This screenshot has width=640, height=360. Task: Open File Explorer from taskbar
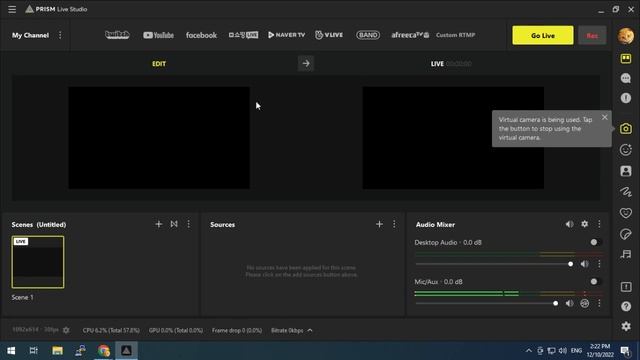[57, 351]
